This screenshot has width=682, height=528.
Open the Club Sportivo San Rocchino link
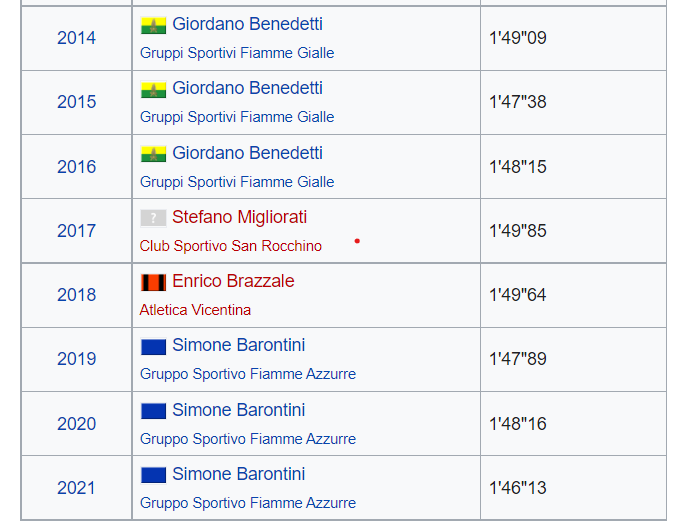(x=231, y=246)
